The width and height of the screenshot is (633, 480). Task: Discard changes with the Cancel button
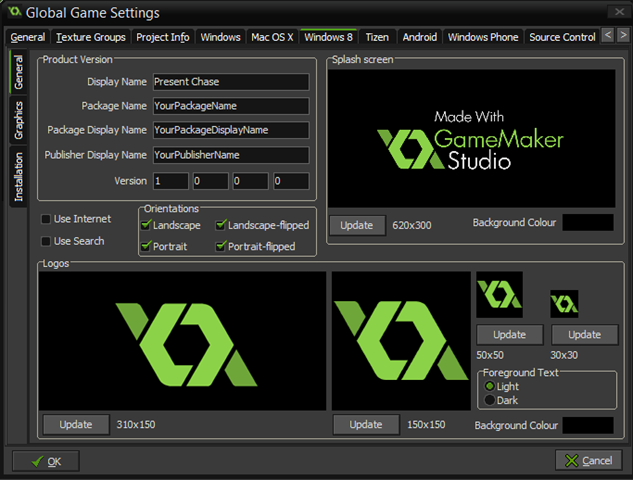point(589,461)
